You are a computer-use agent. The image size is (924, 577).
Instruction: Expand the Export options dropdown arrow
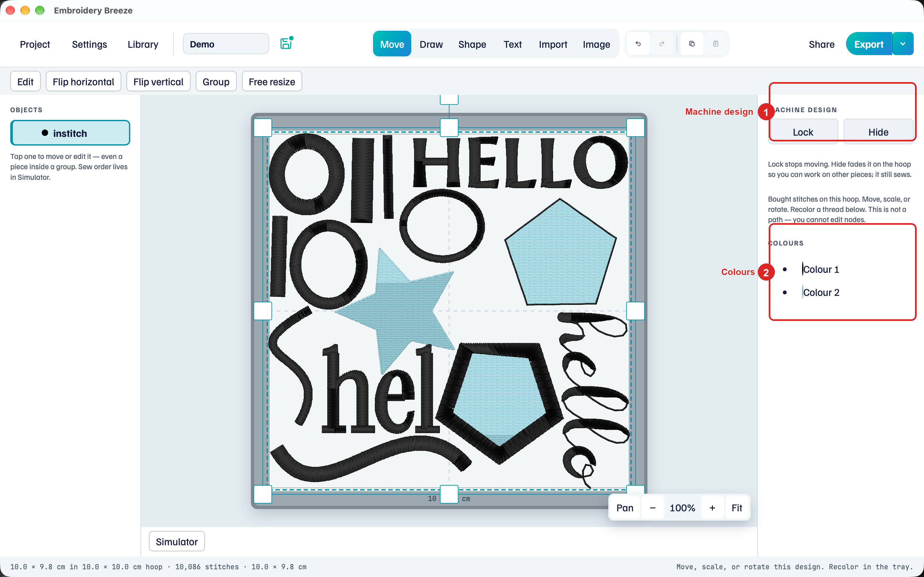tap(903, 44)
